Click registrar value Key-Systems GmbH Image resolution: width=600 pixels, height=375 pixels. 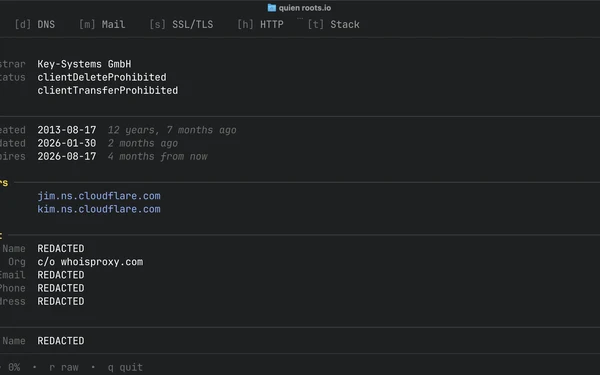pos(84,64)
